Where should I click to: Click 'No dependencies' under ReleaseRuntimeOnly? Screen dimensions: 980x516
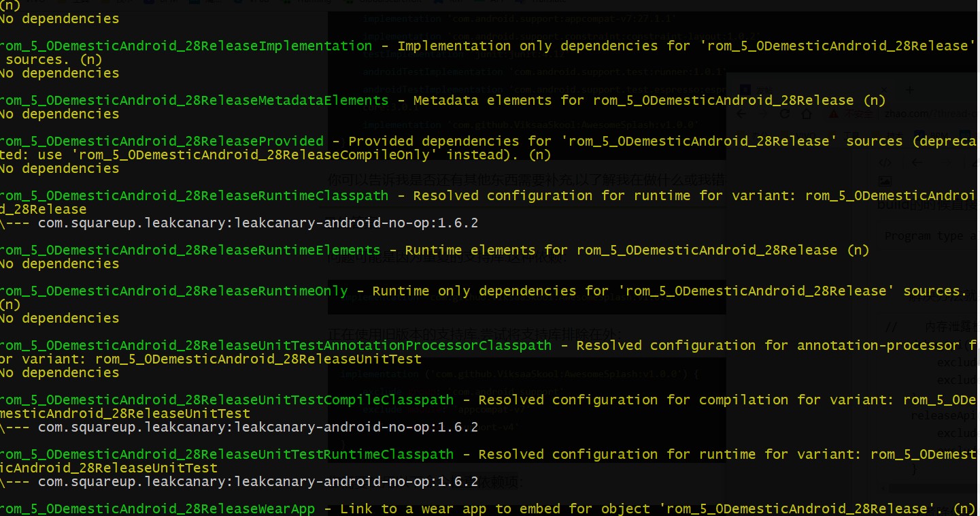(x=59, y=319)
